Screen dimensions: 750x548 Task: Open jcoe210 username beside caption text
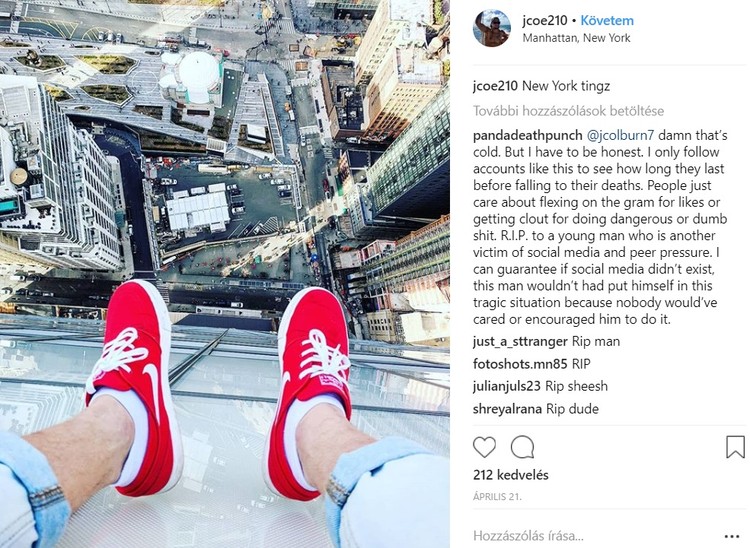[495, 86]
